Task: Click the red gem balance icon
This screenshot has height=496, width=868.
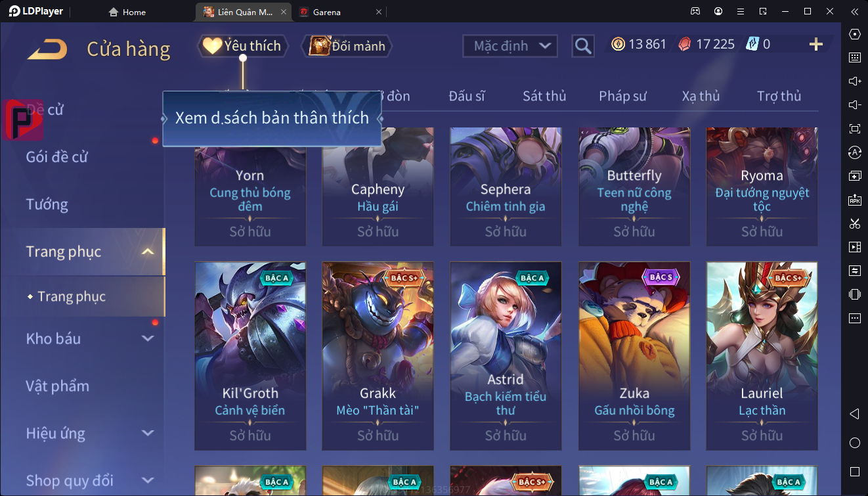Action: [x=685, y=44]
